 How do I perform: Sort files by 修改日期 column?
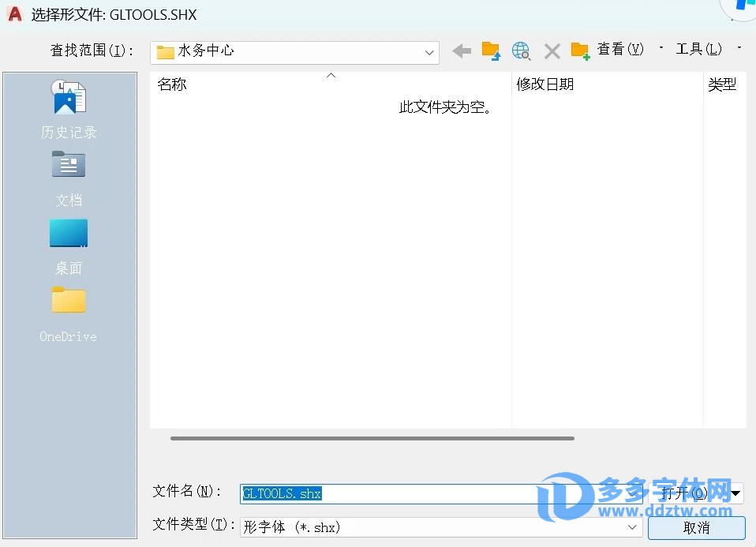click(x=545, y=84)
